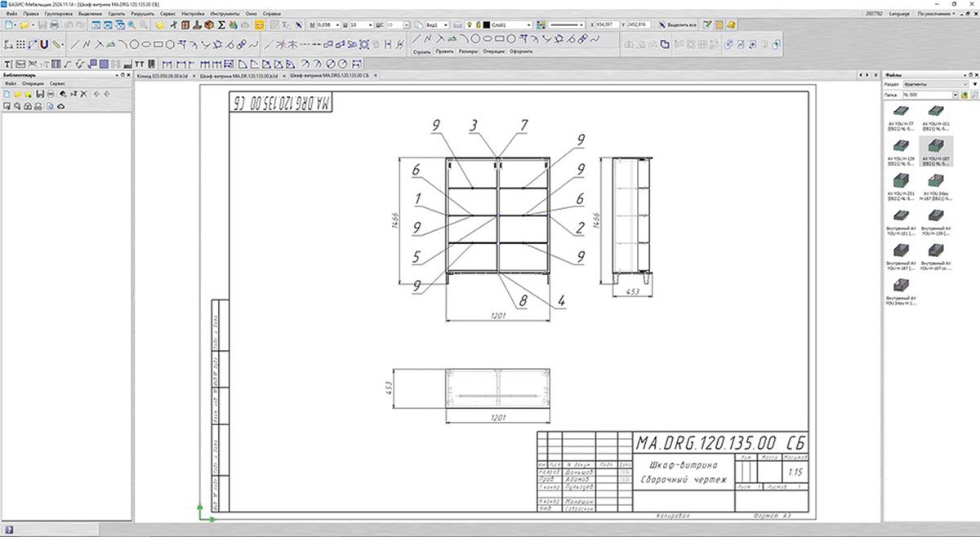Click the Print icon in the toolbar

[54, 26]
